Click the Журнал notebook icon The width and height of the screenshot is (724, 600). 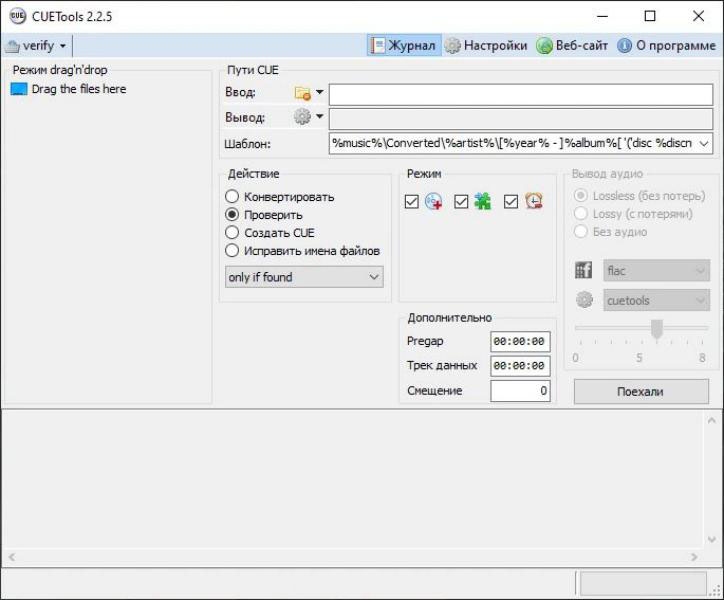click(x=378, y=45)
